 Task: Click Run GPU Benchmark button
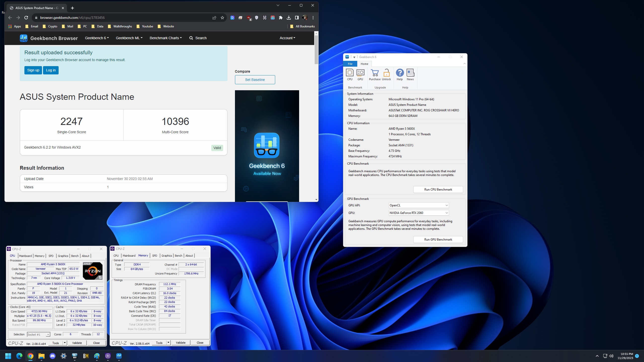[x=438, y=240]
